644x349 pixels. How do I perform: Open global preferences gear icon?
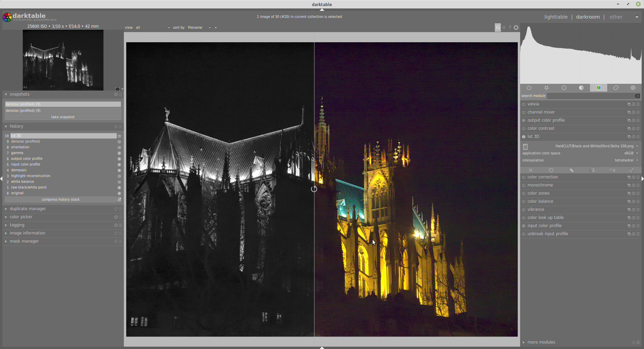click(516, 28)
